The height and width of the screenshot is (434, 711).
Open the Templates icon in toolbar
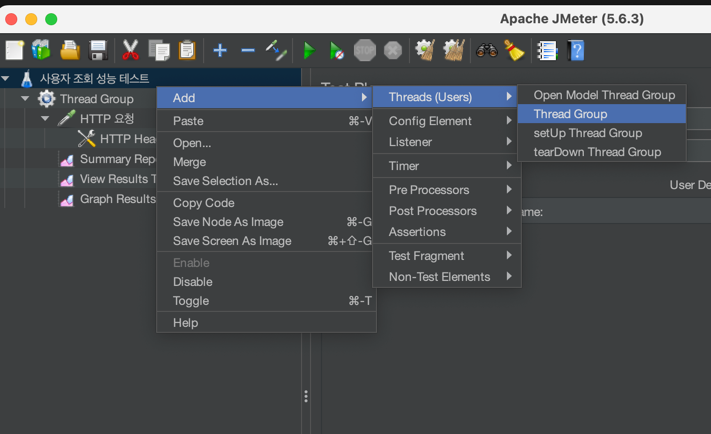(x=41, y=50)
